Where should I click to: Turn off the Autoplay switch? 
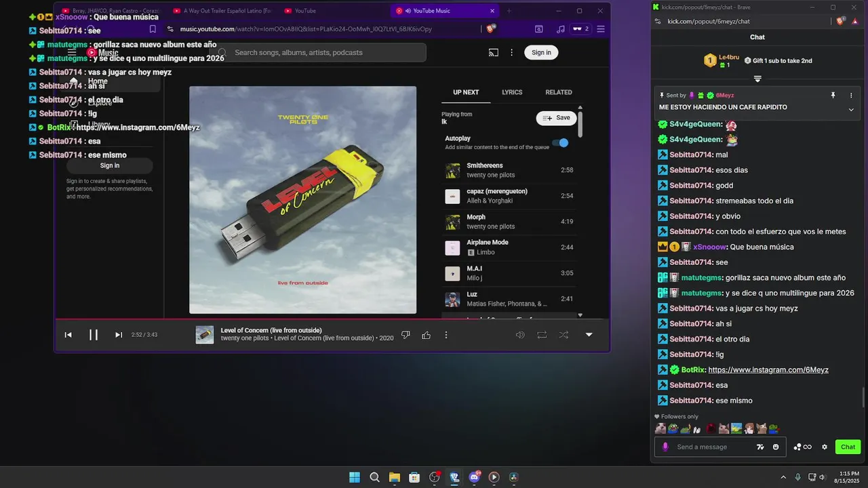pyautogui.click(x=561, y=142)
